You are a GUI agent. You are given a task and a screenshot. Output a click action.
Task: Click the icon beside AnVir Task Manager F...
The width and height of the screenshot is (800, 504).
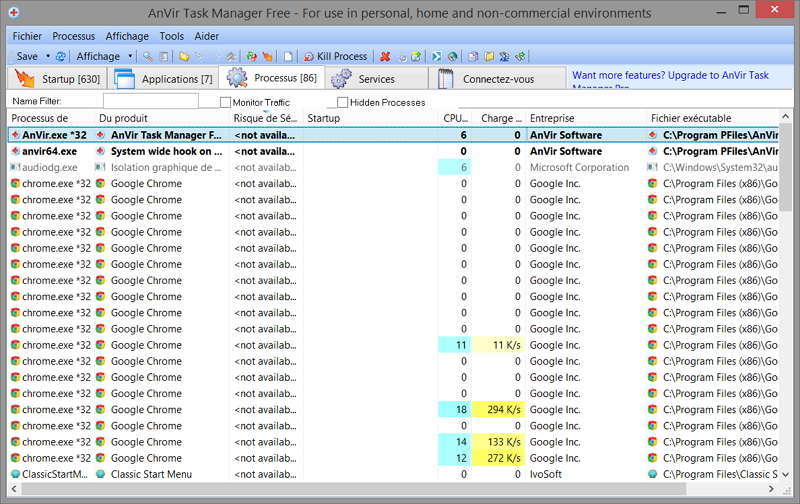tap(101, 135)
